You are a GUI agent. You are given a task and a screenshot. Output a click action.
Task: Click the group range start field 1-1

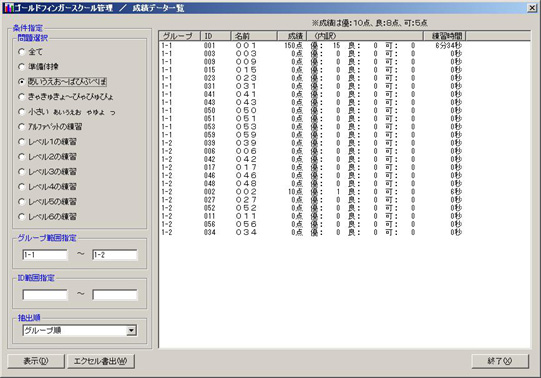45,255
